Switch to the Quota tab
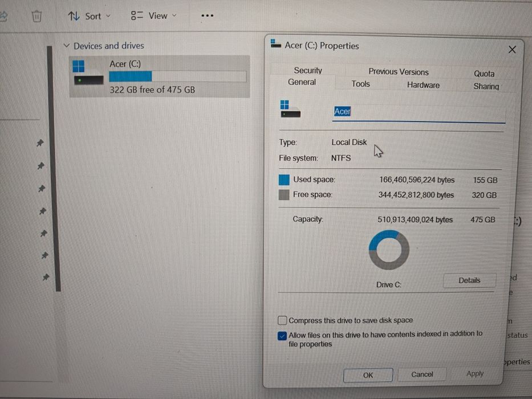The image size is (532, 399). pos(484,74)
